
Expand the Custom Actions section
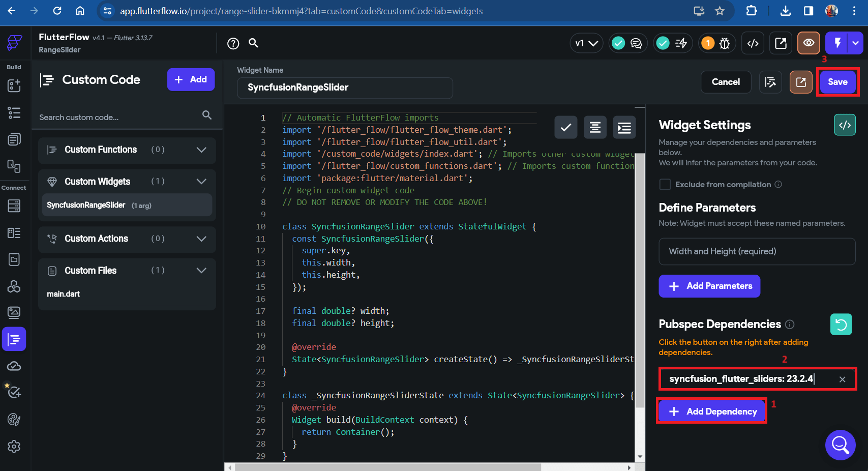[x=201, y=239]
